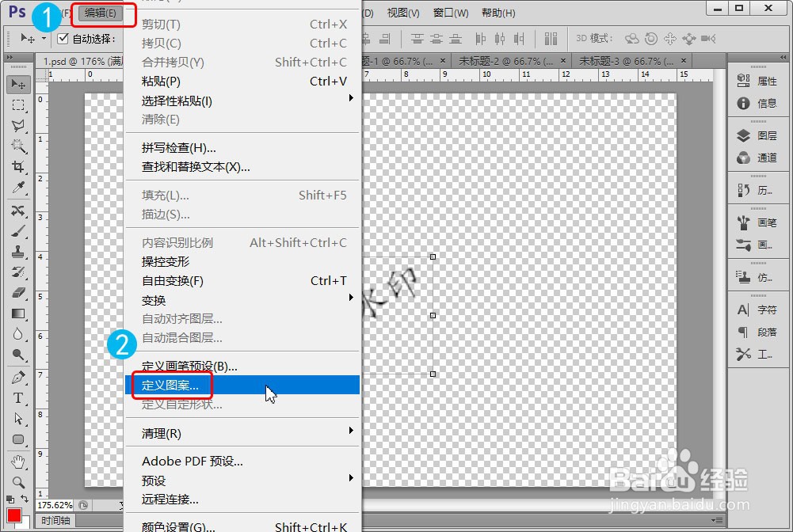Select the Path Selection tool
Screen dimensions: 793x532
18,419
